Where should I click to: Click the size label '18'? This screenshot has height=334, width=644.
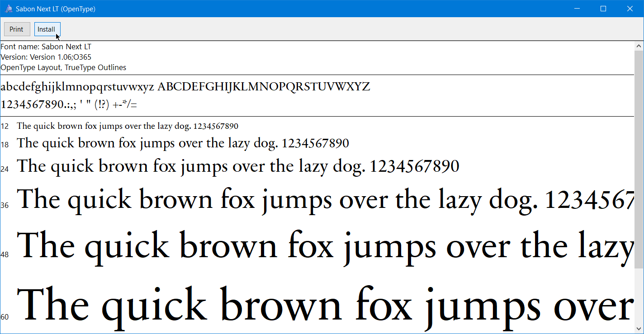[5, 145]
